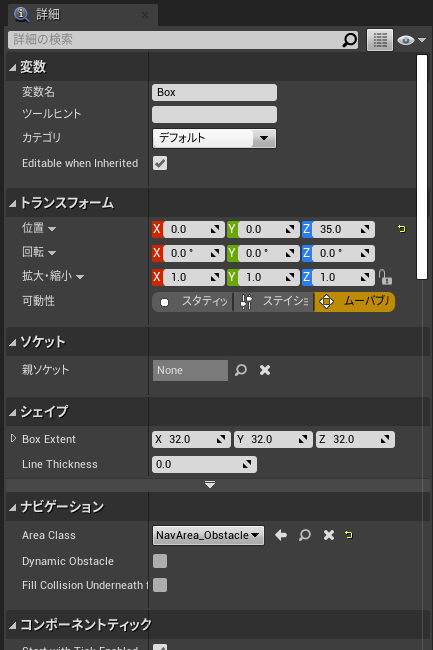Clear Area Class with the X icon
The width and height of the screenshot is (433, 650).
pyautogui.click(x=329, y=535)
